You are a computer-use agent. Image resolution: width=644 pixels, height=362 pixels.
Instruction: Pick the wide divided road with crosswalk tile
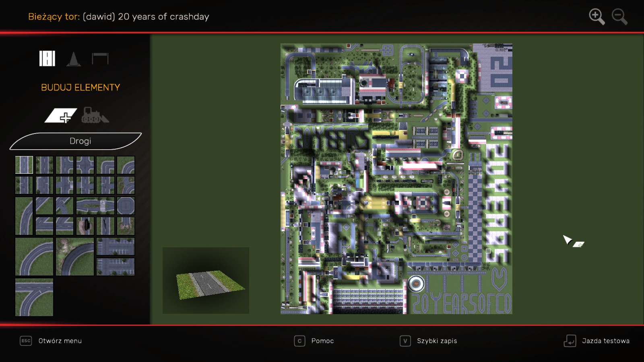[95, 206]
